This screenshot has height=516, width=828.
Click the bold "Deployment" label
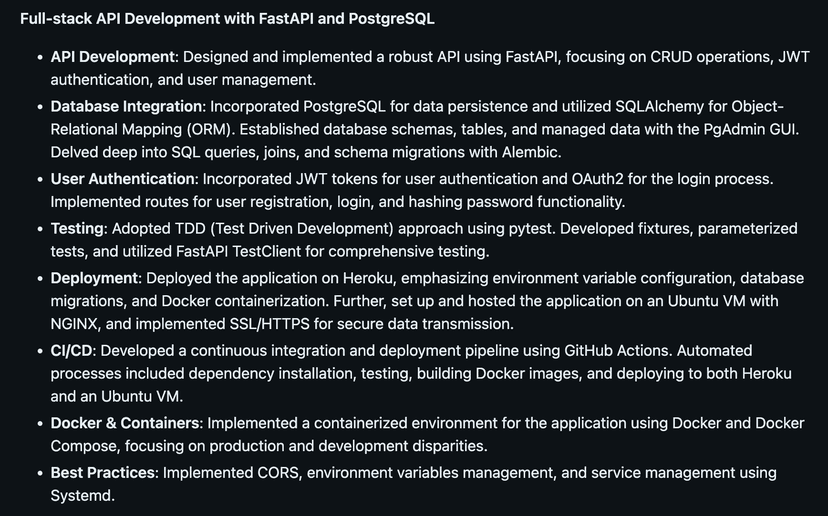click(94, 276)
